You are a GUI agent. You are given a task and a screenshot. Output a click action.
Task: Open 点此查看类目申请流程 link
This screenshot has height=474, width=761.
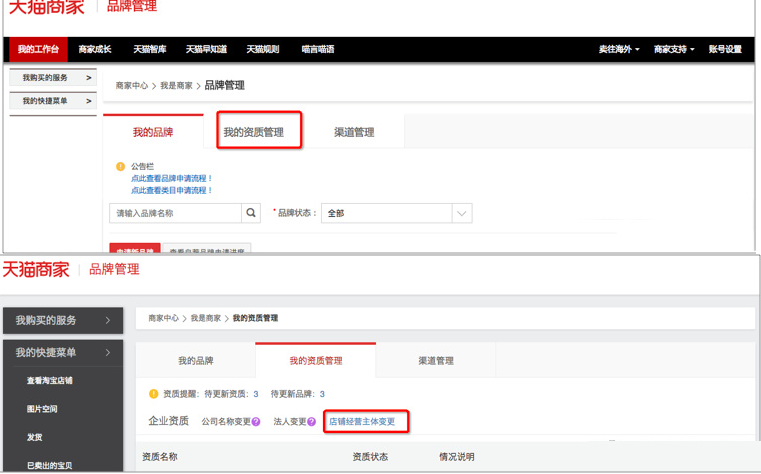coord(171,190)
